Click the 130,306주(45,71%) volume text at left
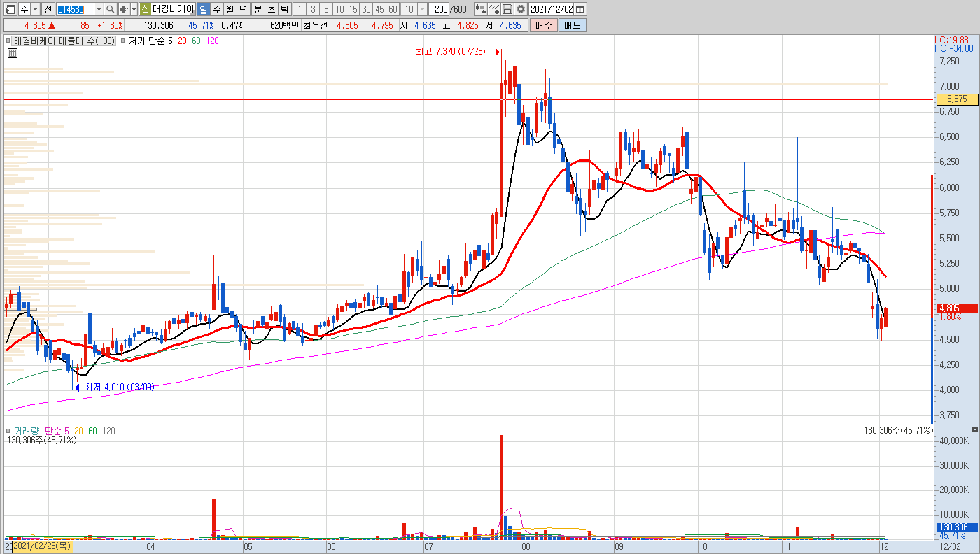 tap(42, 440)
